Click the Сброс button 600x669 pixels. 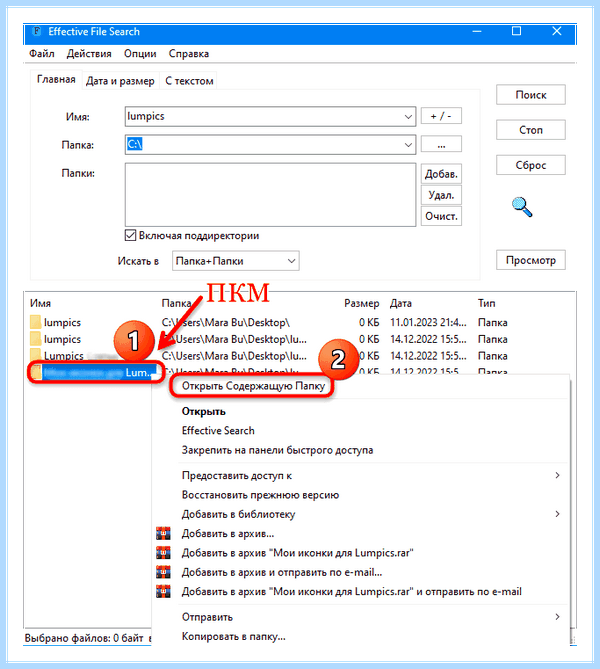point(530,165)
